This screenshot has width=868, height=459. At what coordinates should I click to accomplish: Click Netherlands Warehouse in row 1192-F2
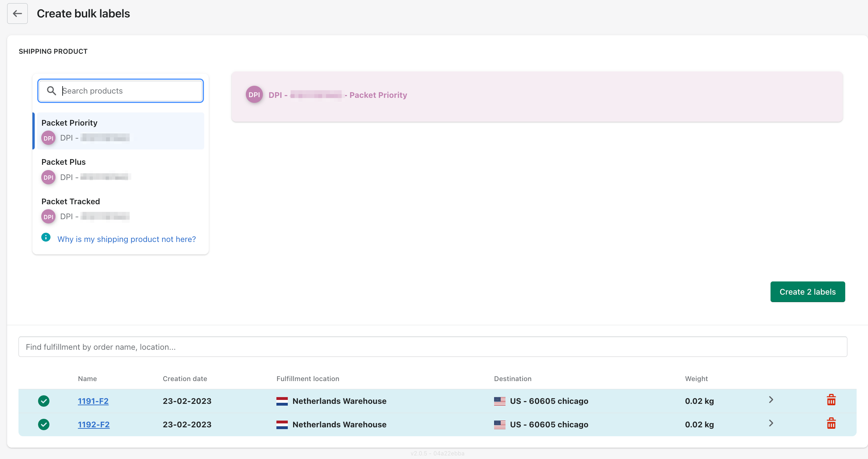coord(339,424)
